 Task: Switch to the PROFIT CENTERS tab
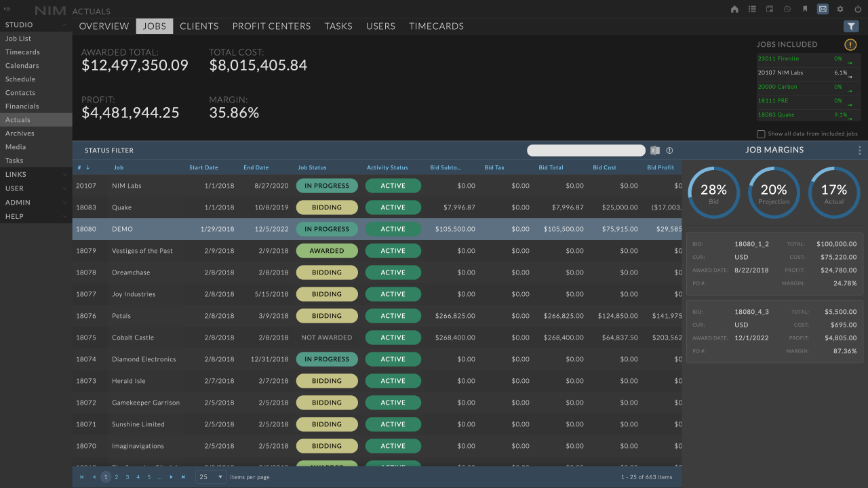(271, 26)
